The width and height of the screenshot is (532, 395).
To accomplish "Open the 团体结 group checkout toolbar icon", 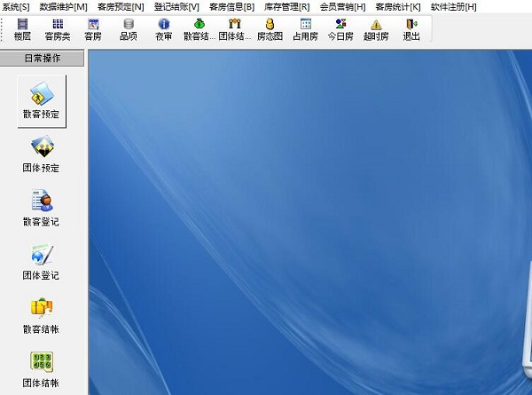I will click(x=234, y=29).
